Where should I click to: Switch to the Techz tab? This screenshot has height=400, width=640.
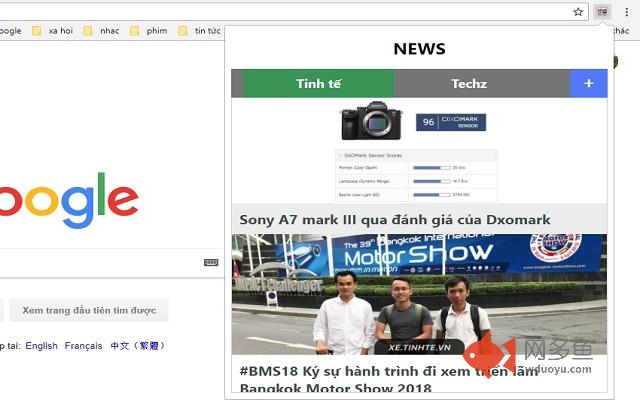tap(469, 84)
